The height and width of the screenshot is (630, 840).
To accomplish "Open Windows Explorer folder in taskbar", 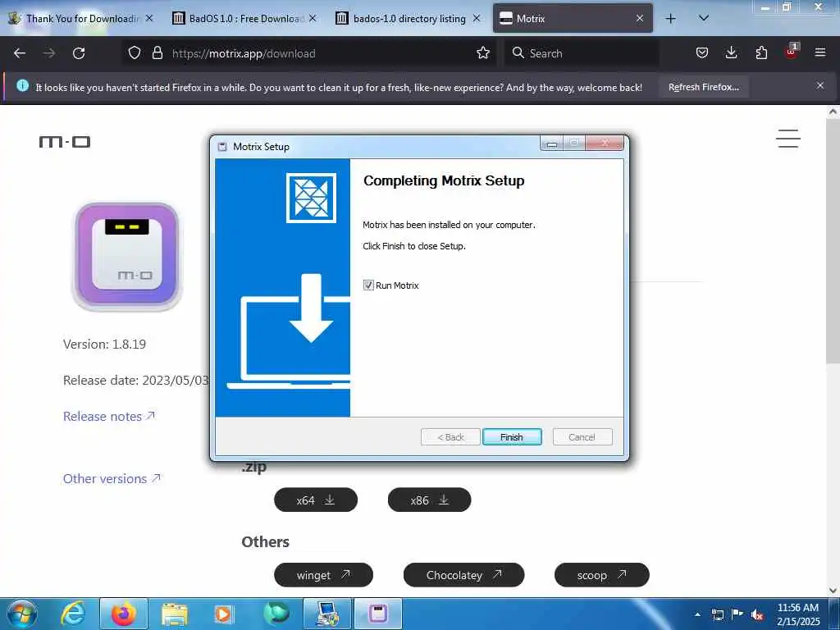I will point(175,614).
